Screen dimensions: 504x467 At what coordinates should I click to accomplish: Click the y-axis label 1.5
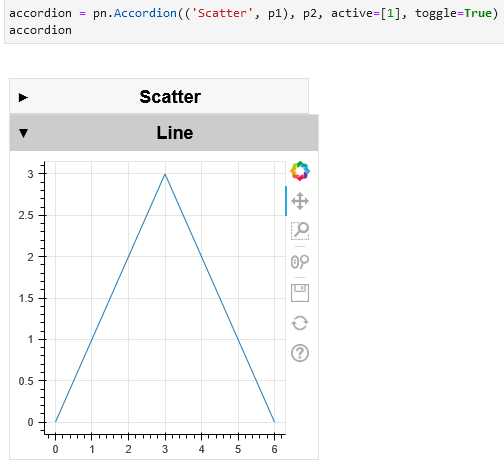26,298
